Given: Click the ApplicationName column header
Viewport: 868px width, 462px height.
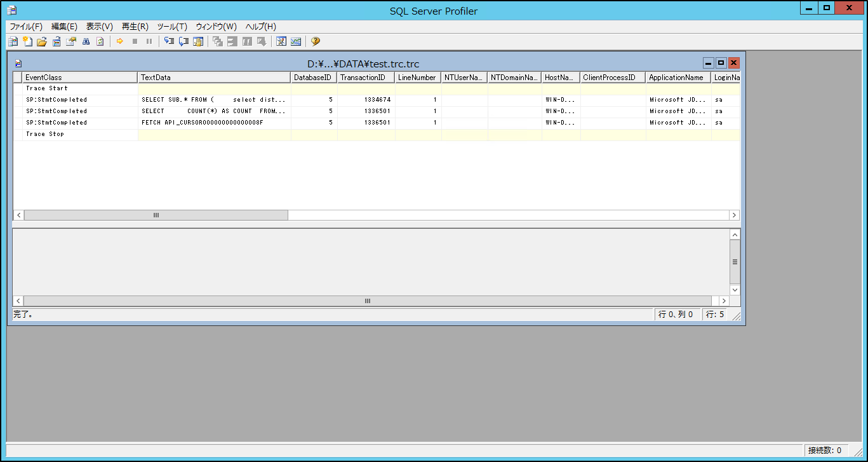Looking at the screenshot, I should click(678, 78).
